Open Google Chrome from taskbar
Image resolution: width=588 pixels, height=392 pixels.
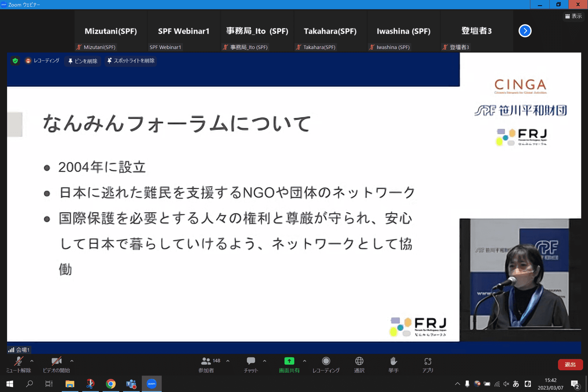pyautogui.click(x=111, y=384)
